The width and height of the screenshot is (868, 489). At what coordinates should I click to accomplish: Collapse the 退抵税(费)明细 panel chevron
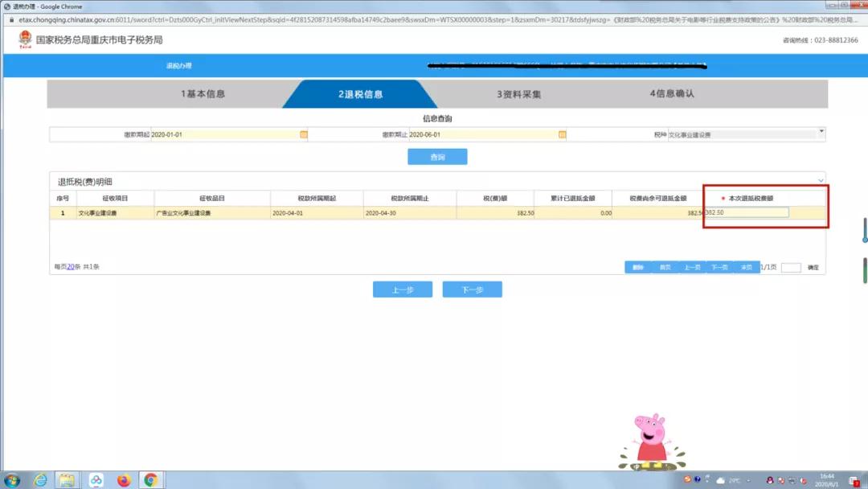click(x=821, y=180)
